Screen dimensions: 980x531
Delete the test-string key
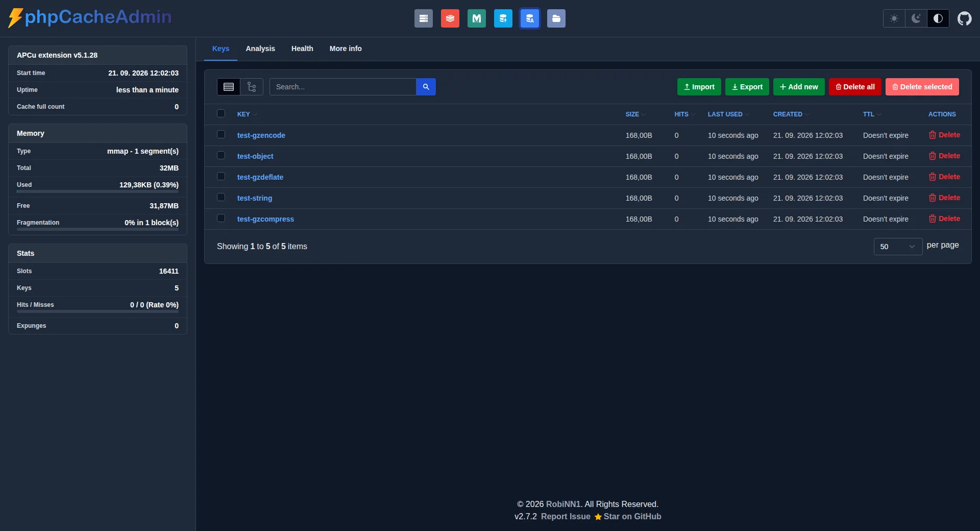click(x=944, y=198)
